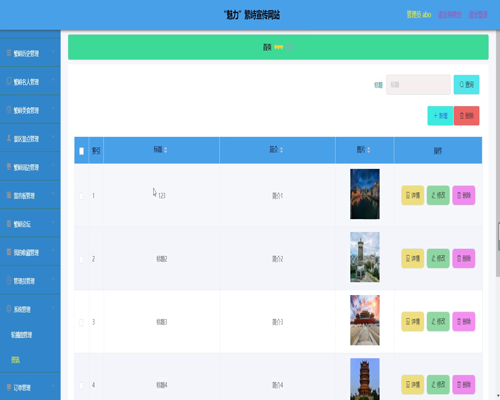
Task: Expand the 管理员管理 sidebar menu
Action: (30, 281)
